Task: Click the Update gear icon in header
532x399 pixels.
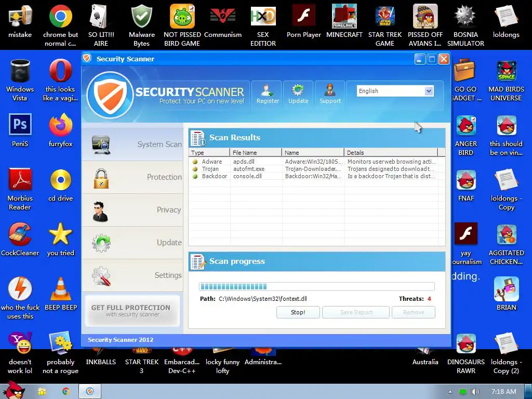Action: (x=298, y=90)
